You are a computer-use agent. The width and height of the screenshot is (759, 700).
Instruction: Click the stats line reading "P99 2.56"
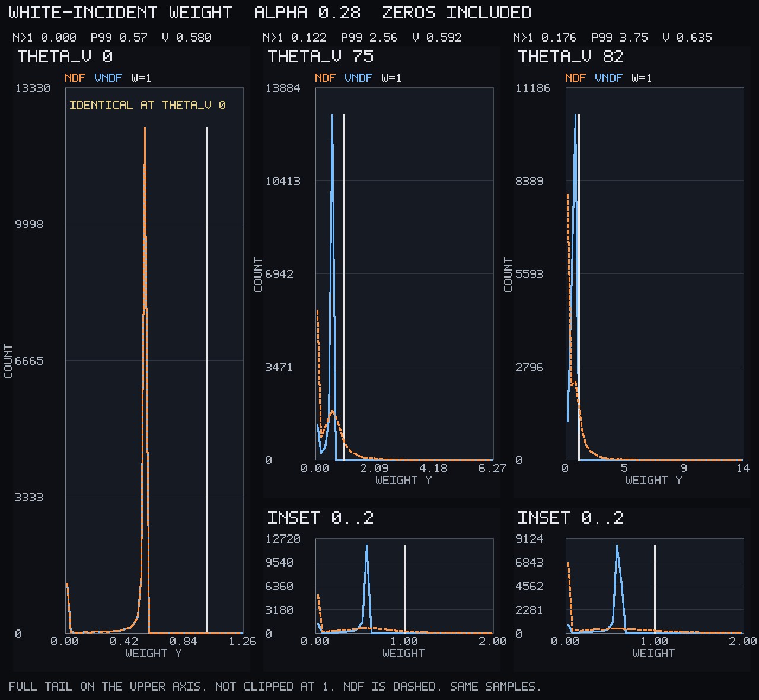[x=369, y=37]
